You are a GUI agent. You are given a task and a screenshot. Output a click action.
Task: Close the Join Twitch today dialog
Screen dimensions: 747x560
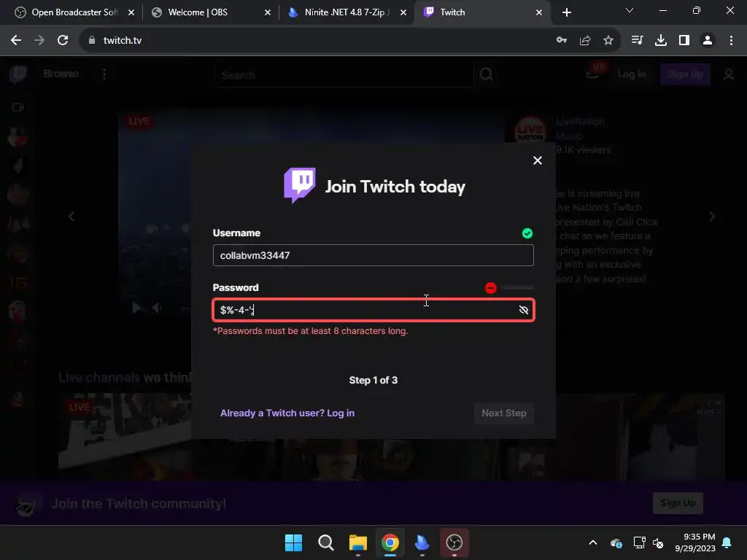tap(538, 160)
